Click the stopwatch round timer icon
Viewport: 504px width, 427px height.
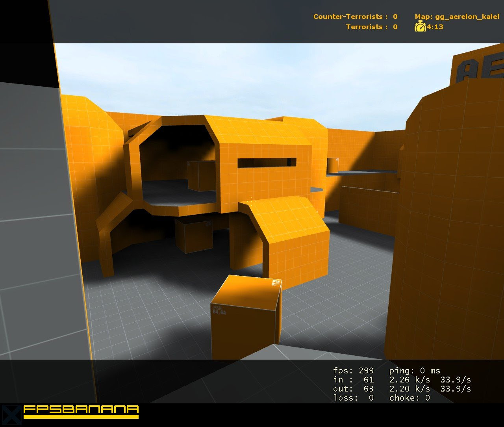point(420,27)
